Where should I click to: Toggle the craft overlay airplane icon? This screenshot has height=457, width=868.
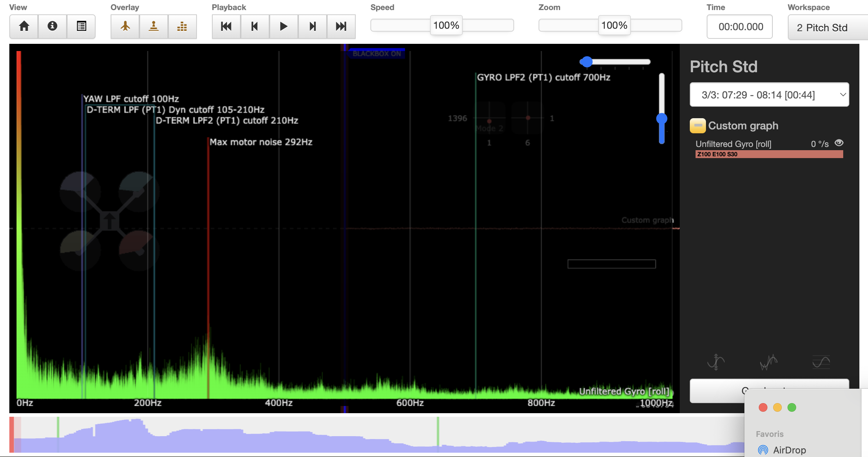click(125, 26)
